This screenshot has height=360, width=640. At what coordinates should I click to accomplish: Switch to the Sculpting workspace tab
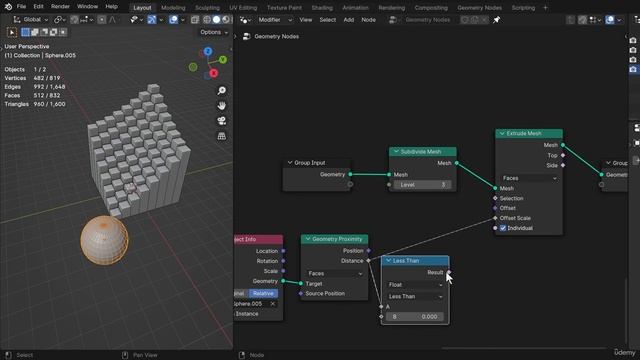(x=207, y=8)
